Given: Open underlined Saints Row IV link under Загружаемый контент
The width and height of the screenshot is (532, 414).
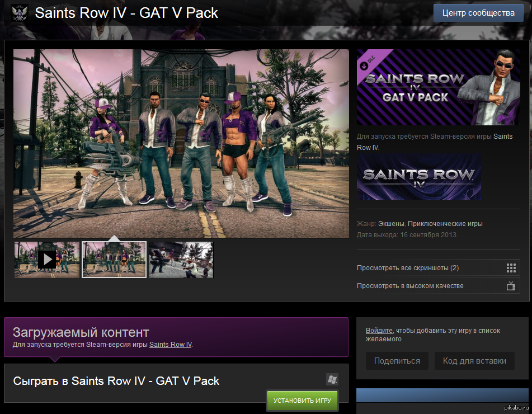Looking at the screenshot, I should 170,345.
